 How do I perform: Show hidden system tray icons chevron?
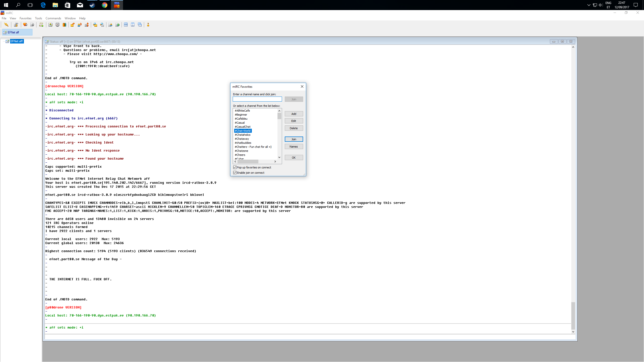tap(589, 5)
